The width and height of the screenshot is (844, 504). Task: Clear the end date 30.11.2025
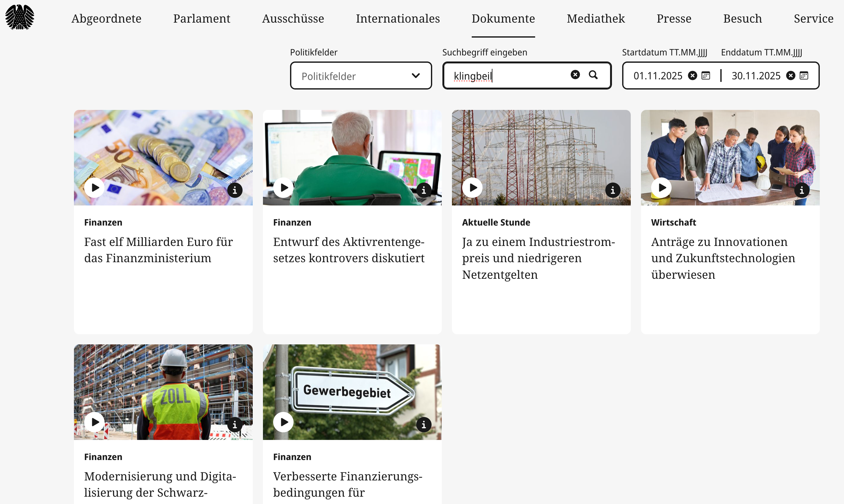tap(791, 76)
